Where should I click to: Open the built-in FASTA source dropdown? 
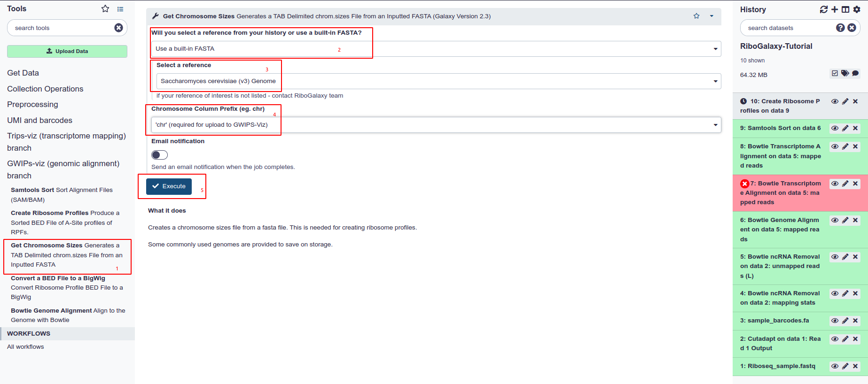click(x=436, y=49)
